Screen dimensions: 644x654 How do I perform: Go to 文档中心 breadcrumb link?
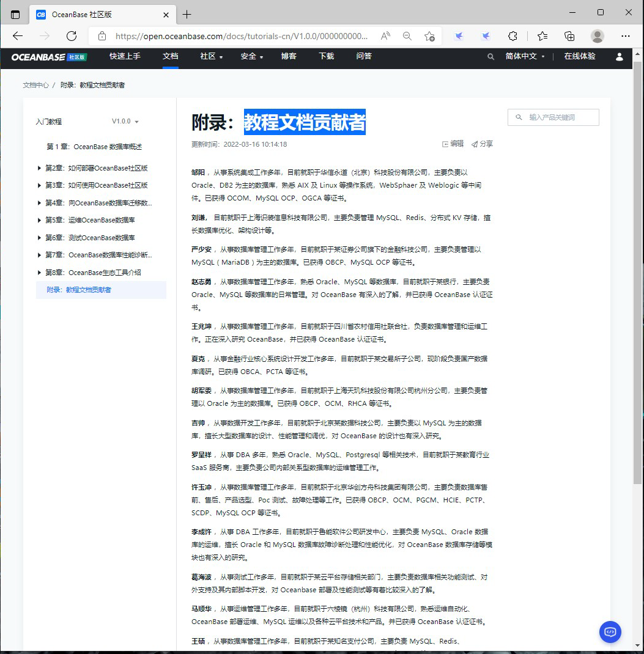[36, 85]
